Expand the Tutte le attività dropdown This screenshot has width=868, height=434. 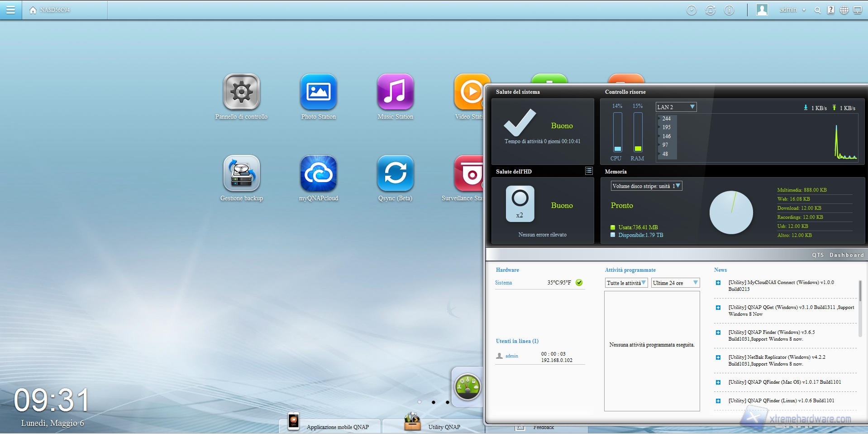click(x=626, y=283)
